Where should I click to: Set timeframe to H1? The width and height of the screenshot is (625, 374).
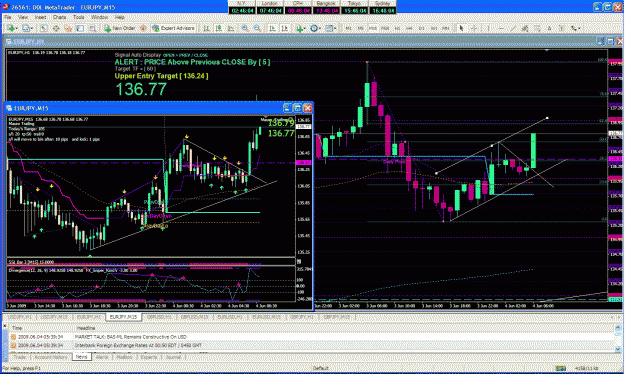coord(397,28)
